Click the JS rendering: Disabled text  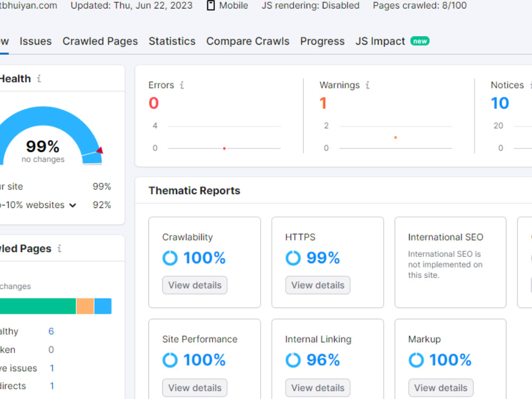click(311, 5)
